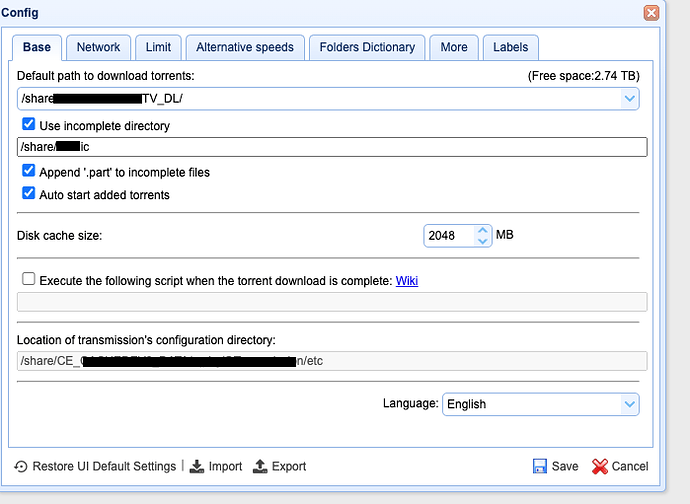Expand the default download path dropdown
The height and width of the screenshot is (504, 690).
point(629,98)
